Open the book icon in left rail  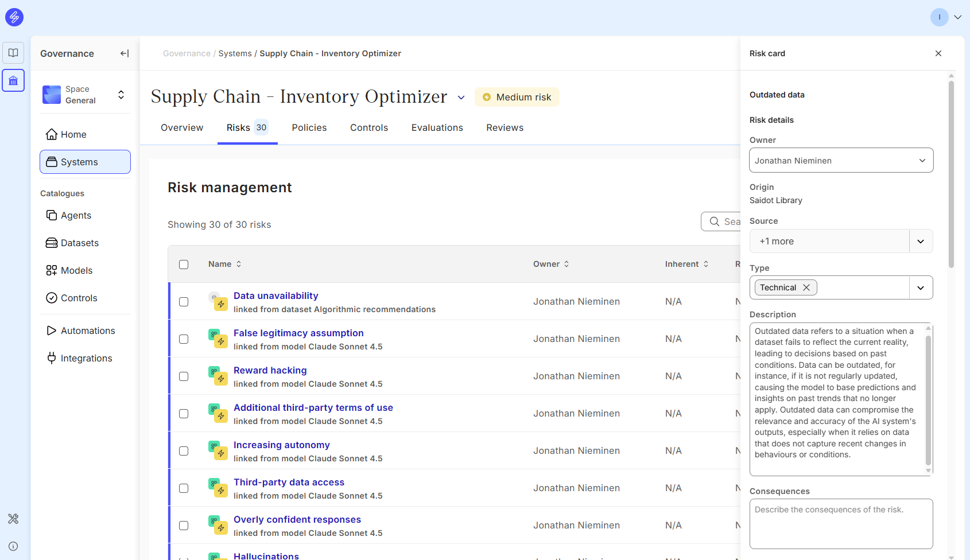tap(13, 53)
